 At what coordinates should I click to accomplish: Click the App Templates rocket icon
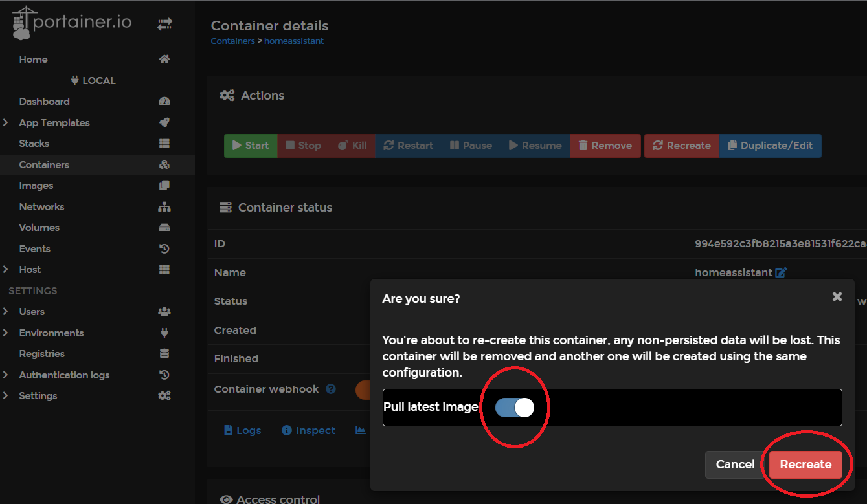[x=164, y=123]
